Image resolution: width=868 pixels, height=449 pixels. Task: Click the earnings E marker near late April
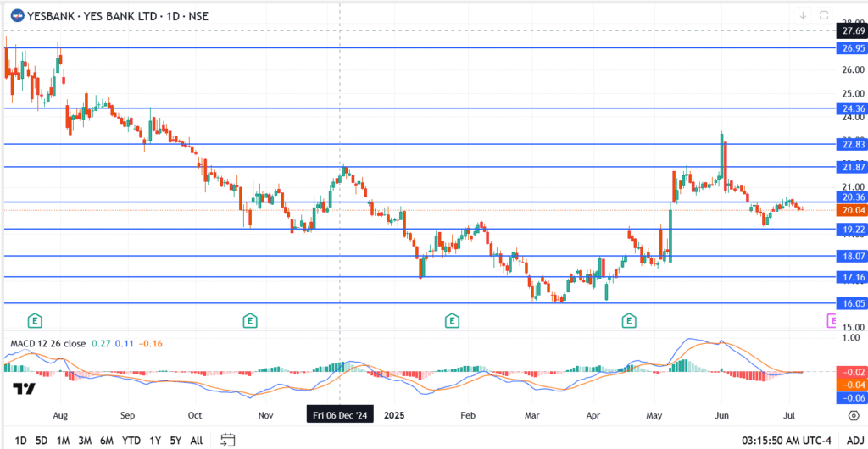(629, 320)
